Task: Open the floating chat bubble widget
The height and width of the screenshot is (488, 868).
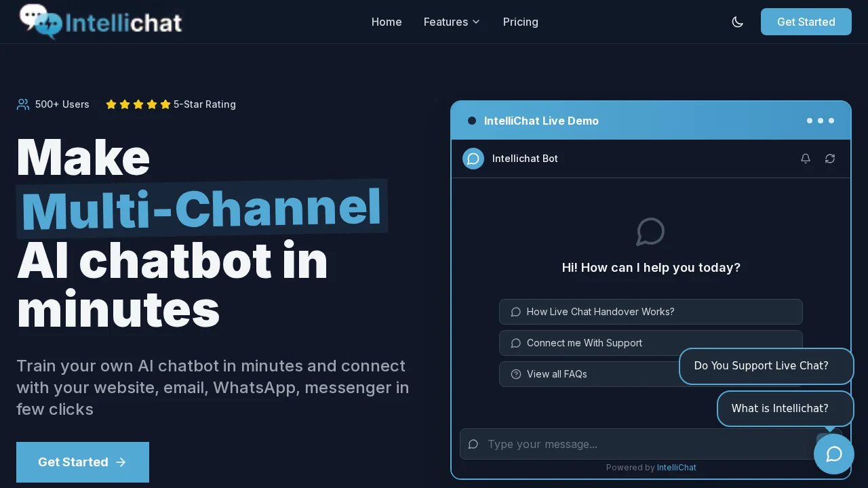Action: pyautogui.click(x=833, y=453)
